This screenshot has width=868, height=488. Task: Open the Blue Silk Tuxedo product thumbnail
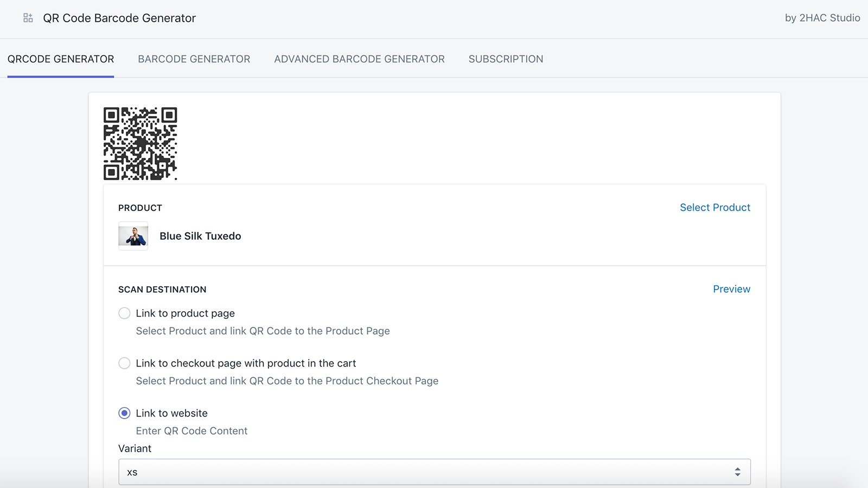[133, 236]
